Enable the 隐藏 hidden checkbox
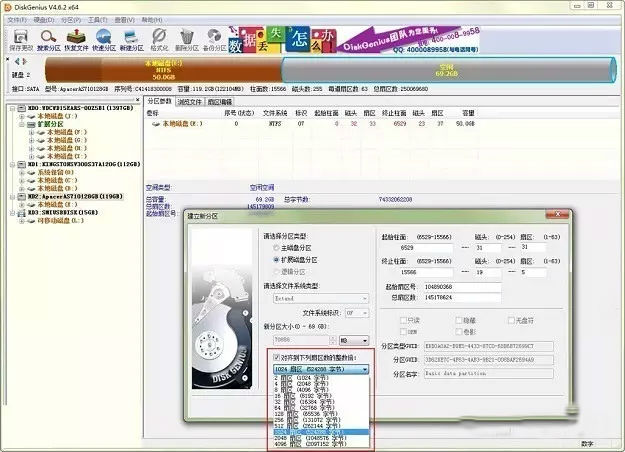The image size is (625, 452). 459,320
